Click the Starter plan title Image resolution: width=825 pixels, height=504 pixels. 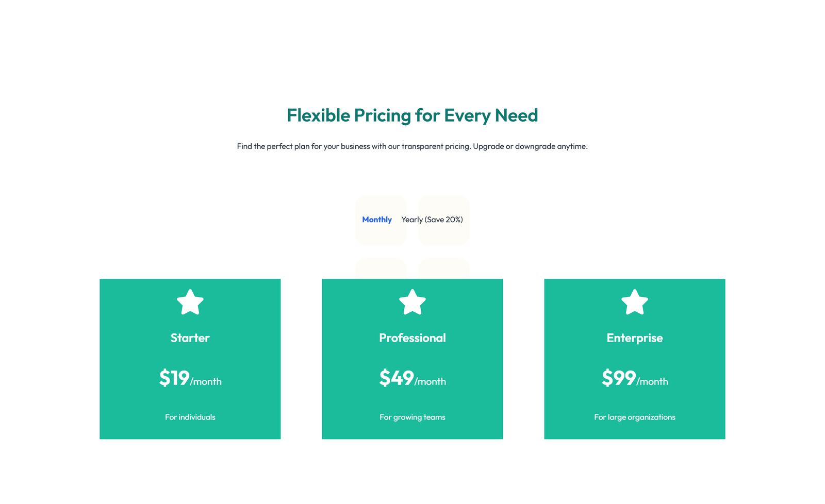[x=190, y=338]
